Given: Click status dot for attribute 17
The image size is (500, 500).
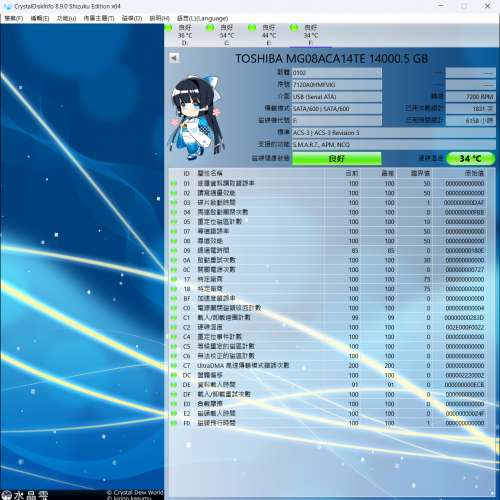Looking at the screenshot, I should point(174,279).
